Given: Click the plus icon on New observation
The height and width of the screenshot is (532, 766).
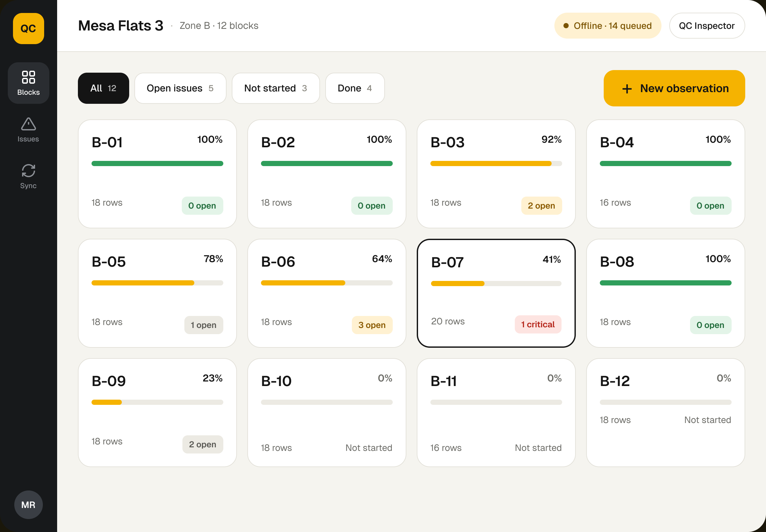Looking at the screenshot, I should coord(627,89).
